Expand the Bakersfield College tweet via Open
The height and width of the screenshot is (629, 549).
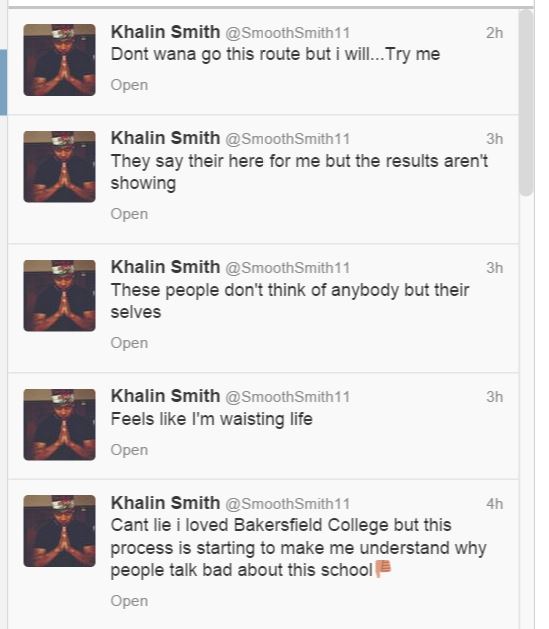tap(129, 601)
